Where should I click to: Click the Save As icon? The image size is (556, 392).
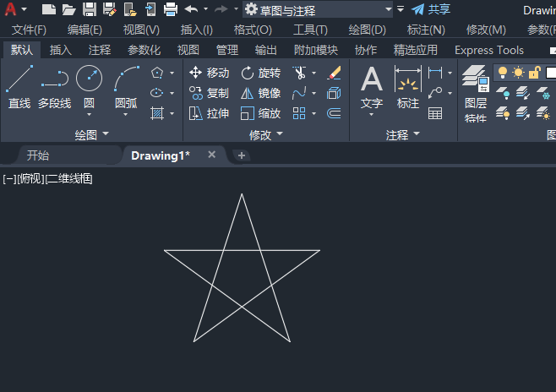[110, 9]
